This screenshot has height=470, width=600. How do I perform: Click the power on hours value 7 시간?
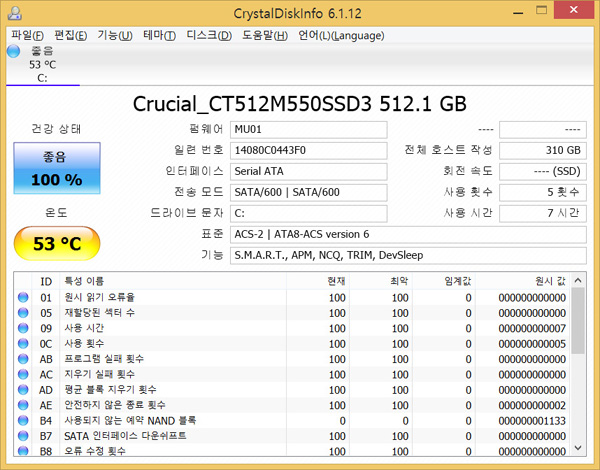pos(543,213)
